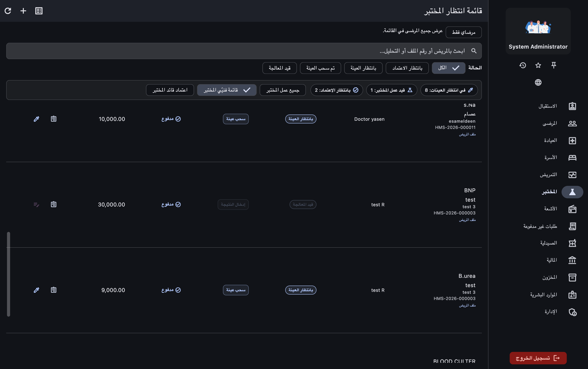Click the قيد المعالجة status badge in BNP row

303,205
